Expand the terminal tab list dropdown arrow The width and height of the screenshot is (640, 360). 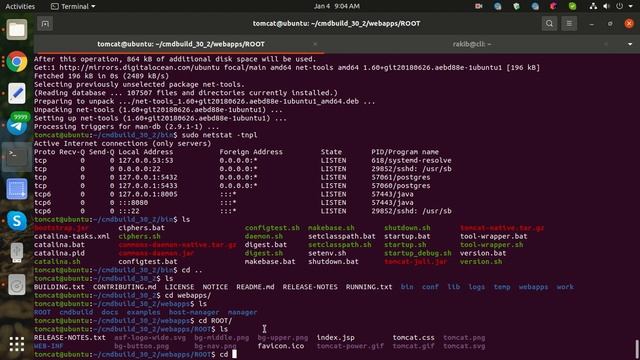click(630, 44)
